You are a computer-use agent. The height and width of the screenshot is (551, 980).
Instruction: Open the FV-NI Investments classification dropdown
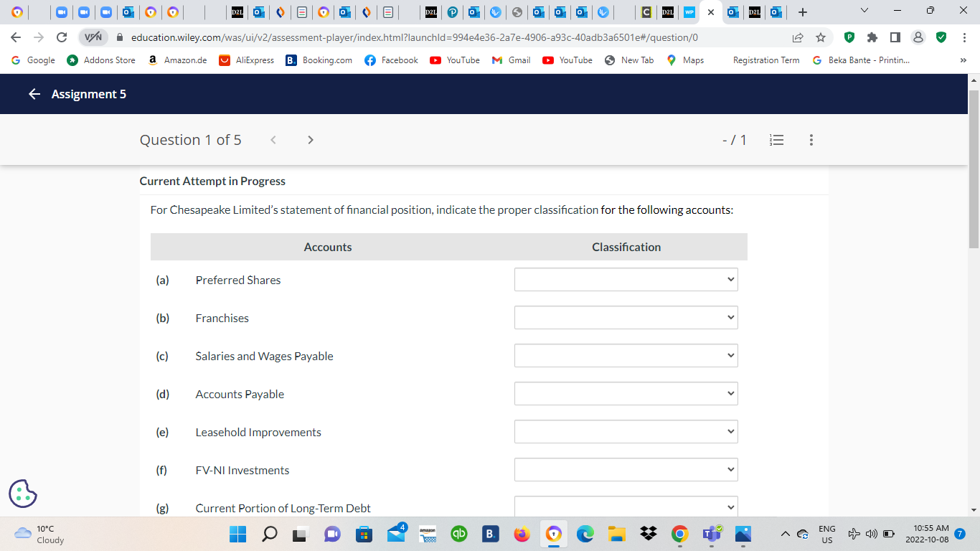pos(626,470)
